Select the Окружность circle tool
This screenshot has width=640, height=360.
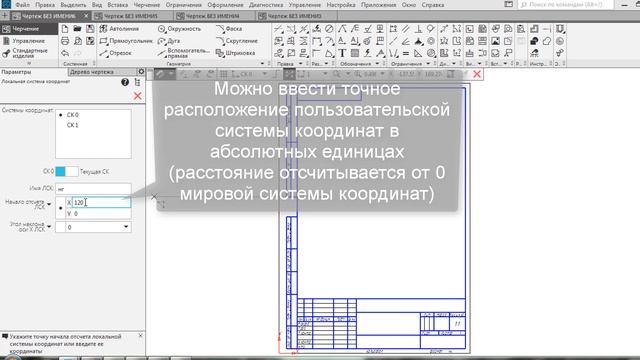click(180, 29)
